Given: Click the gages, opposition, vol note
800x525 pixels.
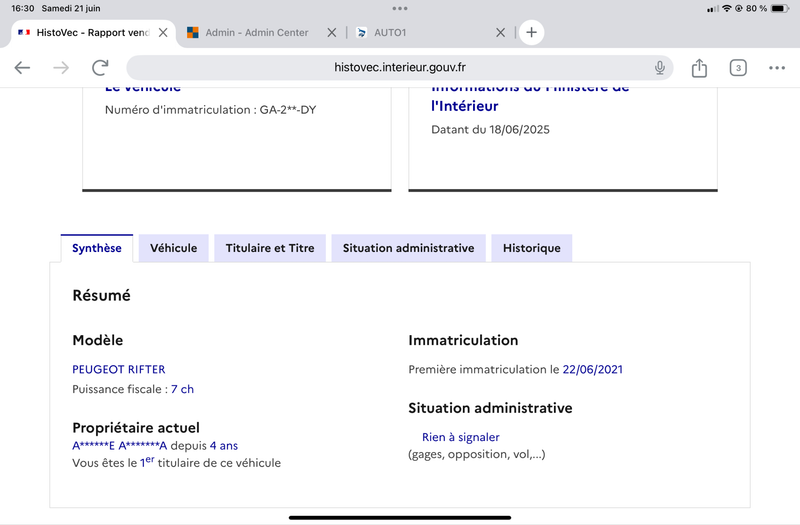Looking at the screenshot, I should point(477,454).
